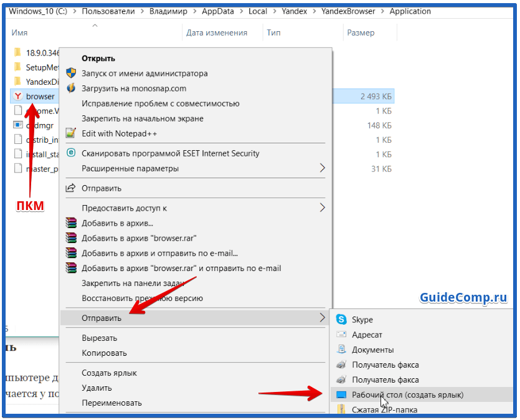This screenshot has height=420, width=520.
Task: Go to Application folder in breadcrumb
Action: (410, 11)
